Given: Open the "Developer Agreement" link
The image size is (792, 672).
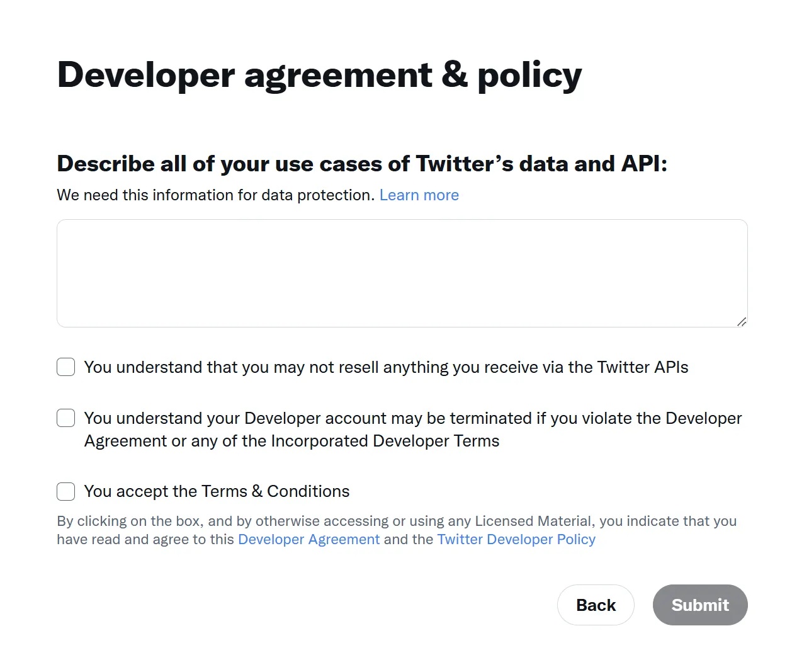Looking at the screenshot, I should coord(308,539).
